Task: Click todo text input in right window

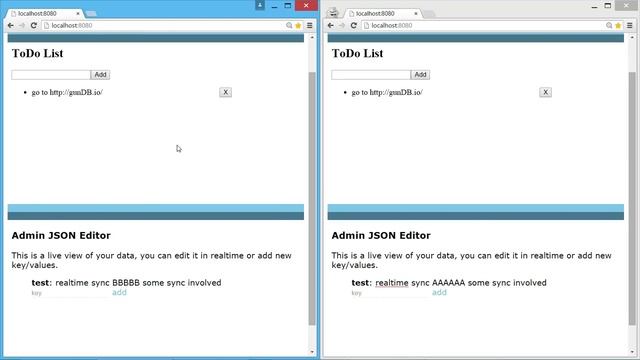Action: 371,75
